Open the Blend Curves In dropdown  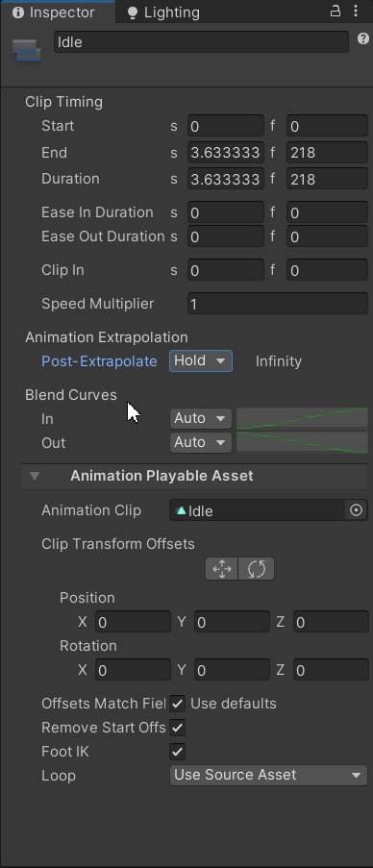(x=200, y=418)
